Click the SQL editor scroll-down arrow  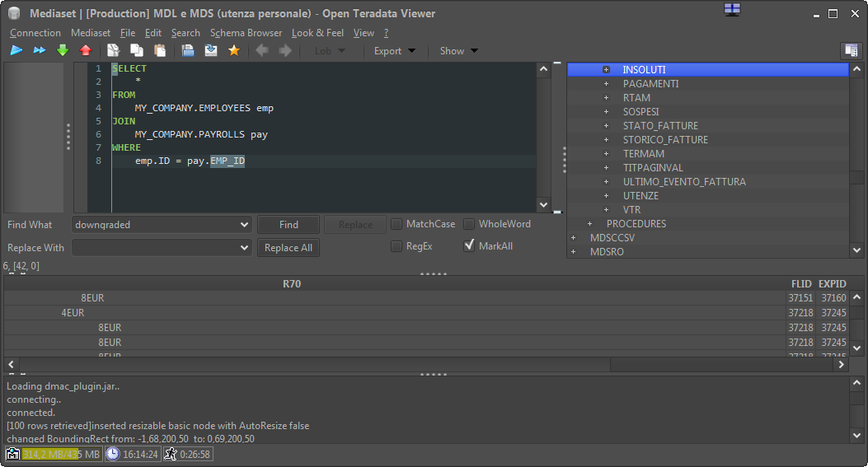coord(543,205)
